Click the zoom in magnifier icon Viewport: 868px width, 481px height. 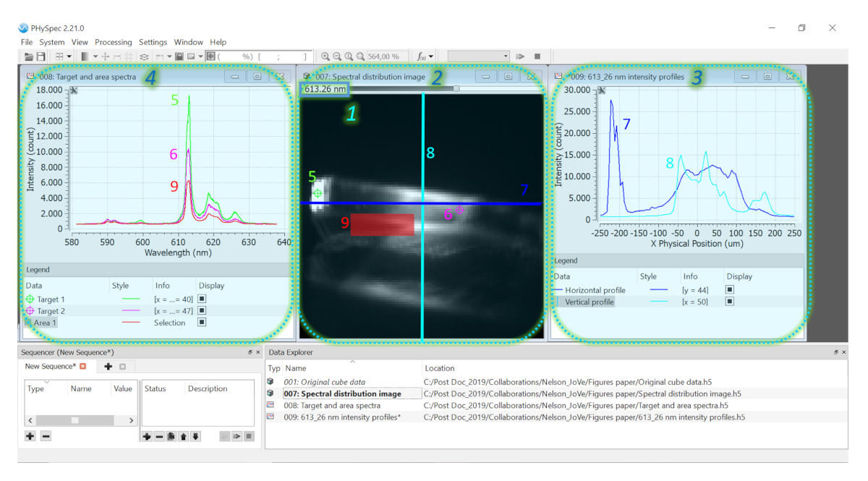point(325,56)
